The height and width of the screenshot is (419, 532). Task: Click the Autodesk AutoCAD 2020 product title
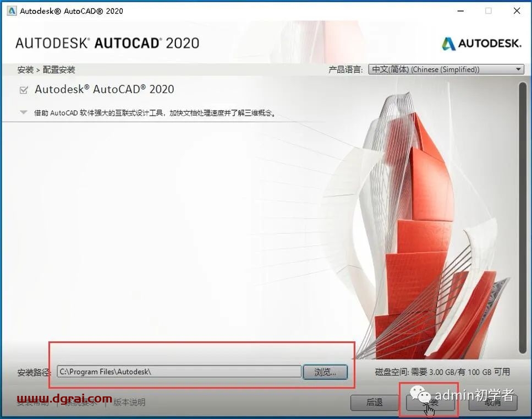[x=105, y=89]
